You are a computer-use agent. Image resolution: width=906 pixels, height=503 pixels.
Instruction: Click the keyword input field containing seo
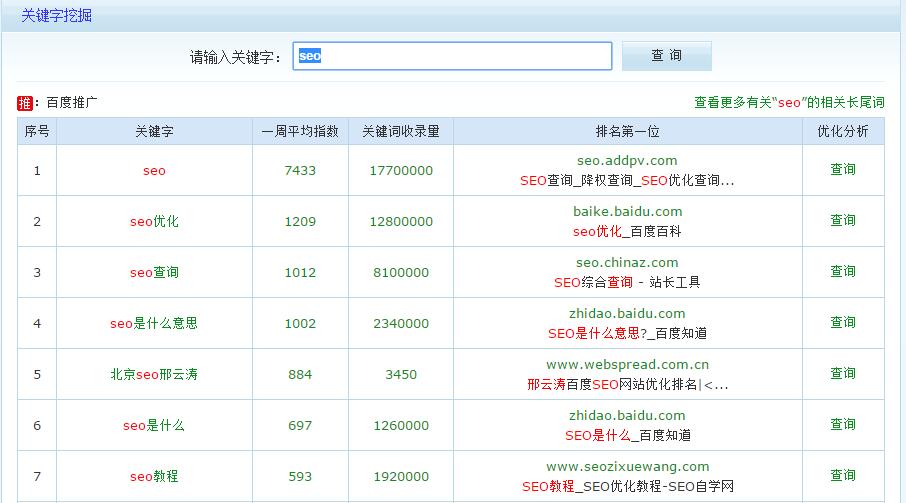point(452,56)
